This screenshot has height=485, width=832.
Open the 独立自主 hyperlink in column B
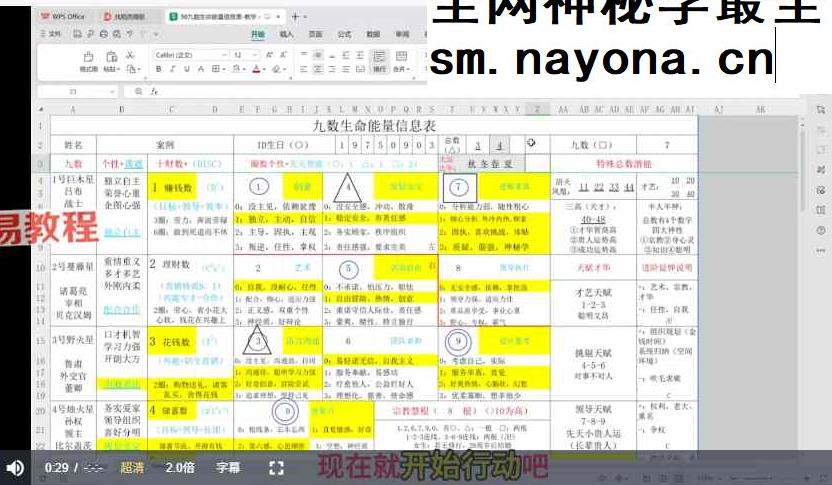[122, 232]
